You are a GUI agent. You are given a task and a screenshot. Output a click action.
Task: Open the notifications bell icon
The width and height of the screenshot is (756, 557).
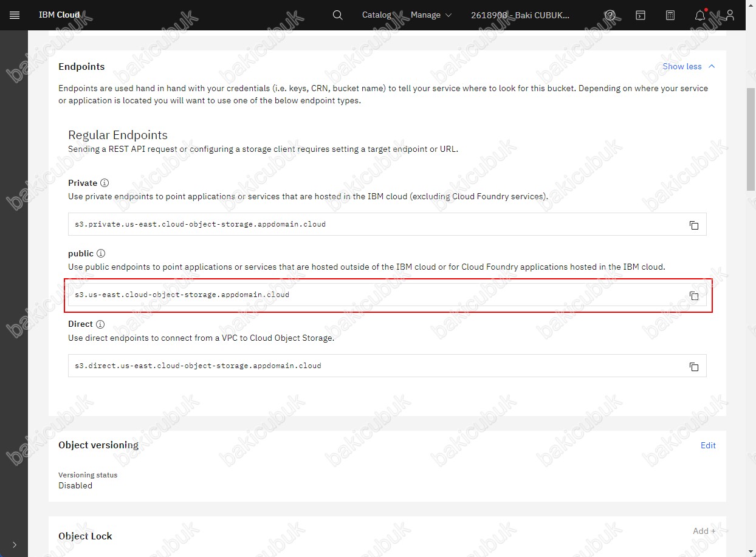[x=701, y=15]
